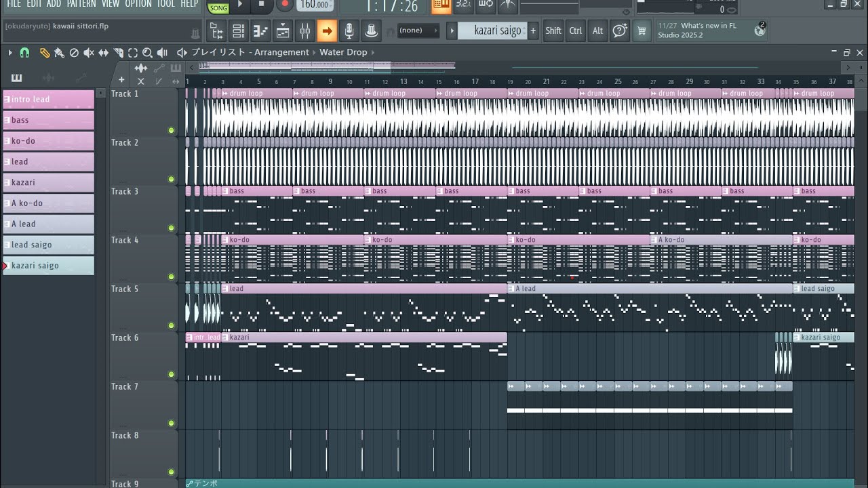The height and width of the screenshot is (488, 868).
Task: Select the Draw pencil tool
Action: click(x=44, y=52)
